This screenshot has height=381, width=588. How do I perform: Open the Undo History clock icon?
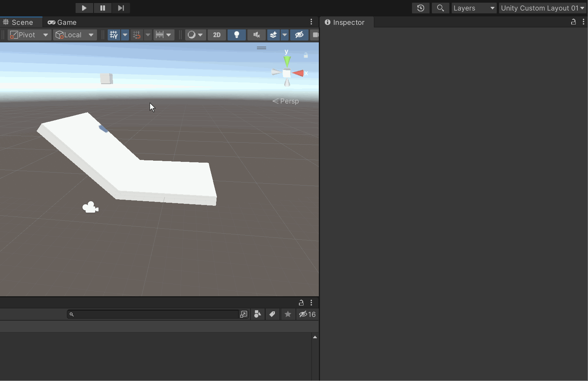(420, 8)
